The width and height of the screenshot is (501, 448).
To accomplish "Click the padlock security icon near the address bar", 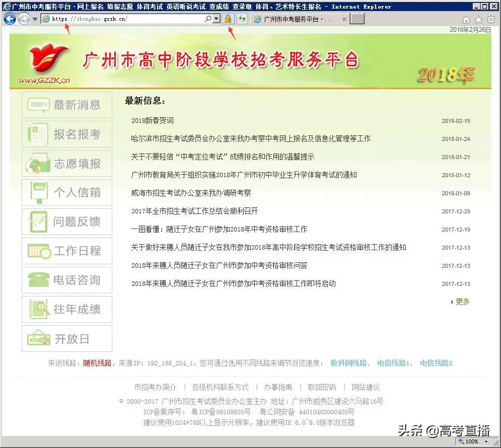I will click(229, 20).
